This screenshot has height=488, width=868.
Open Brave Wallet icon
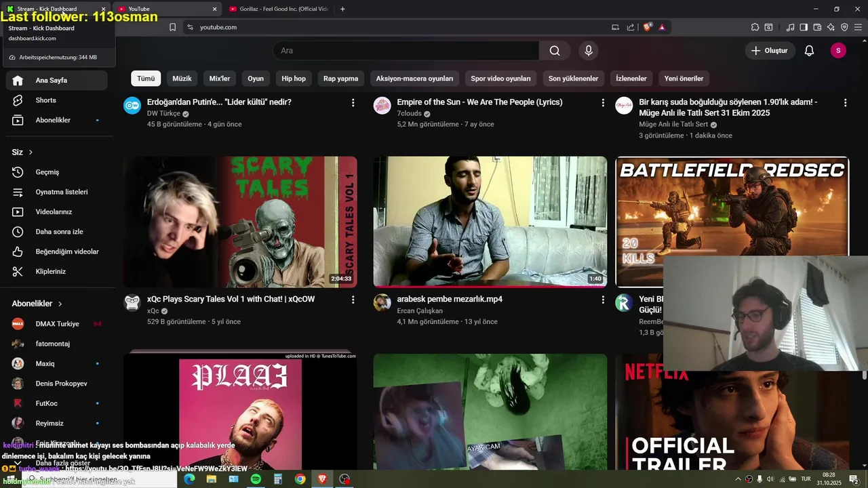click(x=817, y=27)
